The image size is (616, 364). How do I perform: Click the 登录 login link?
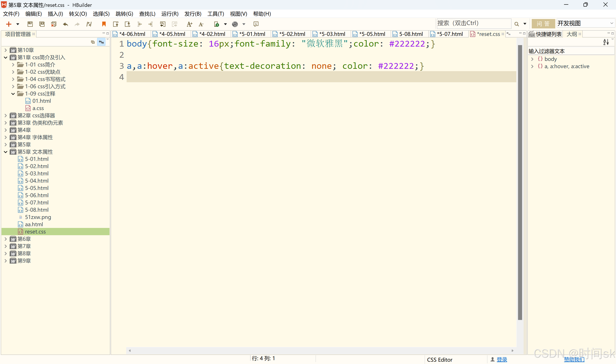coord(502,360)
